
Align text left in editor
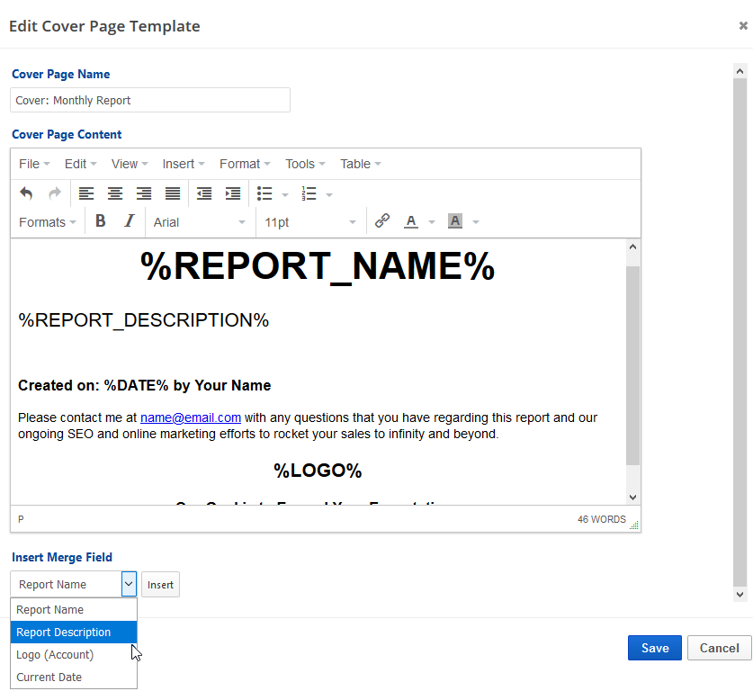point(86,193)
